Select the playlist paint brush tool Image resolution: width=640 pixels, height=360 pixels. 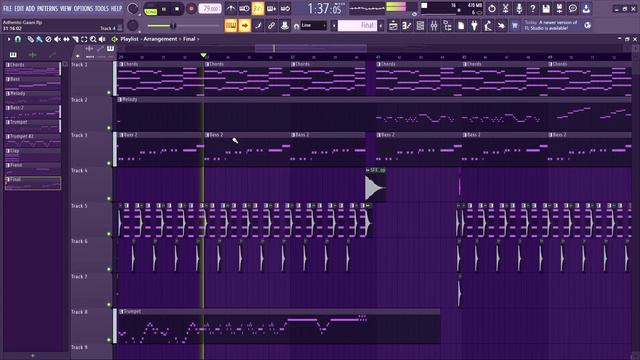point(39,39)
